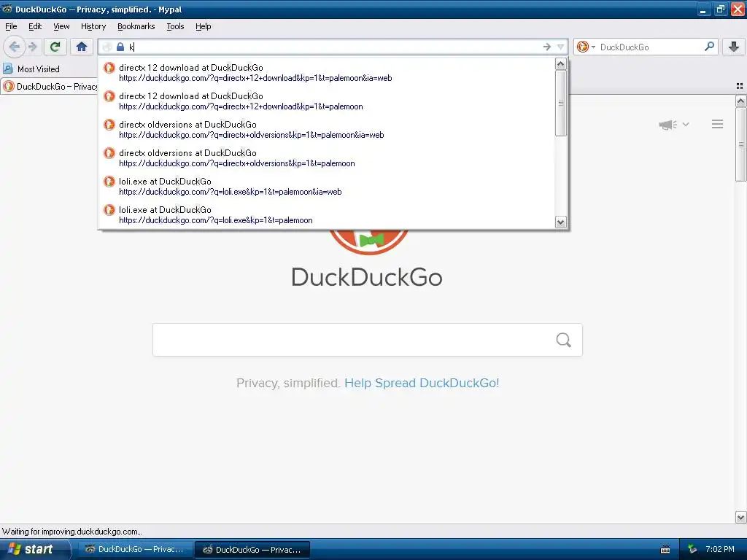
Task: Open the DuckDuckGo hamburger menu
Action: point(718,124)
